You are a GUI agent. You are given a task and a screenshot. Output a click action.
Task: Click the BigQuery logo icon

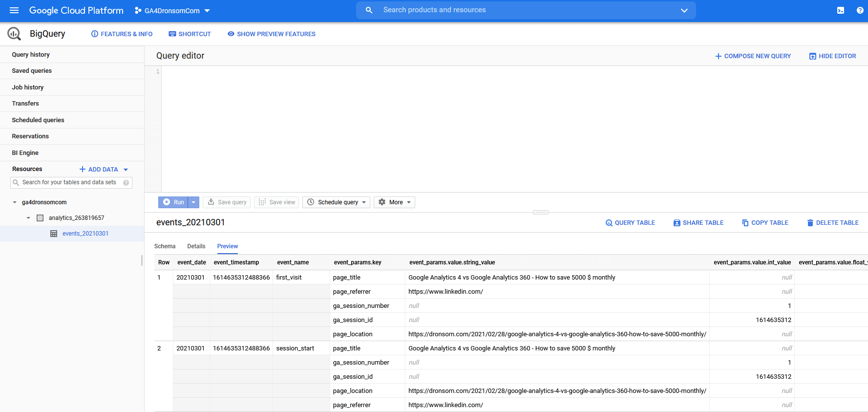pos(14,34)
